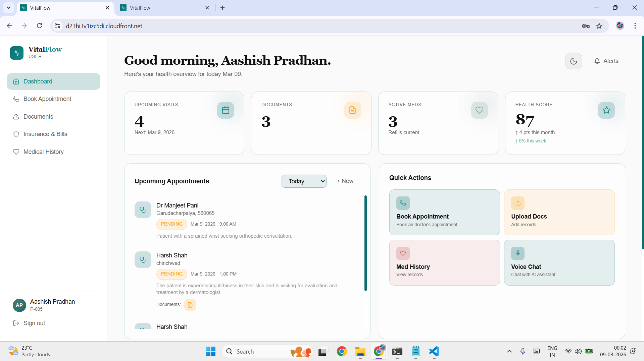Click the document icon on Documents card

click(x=352, y=110)
